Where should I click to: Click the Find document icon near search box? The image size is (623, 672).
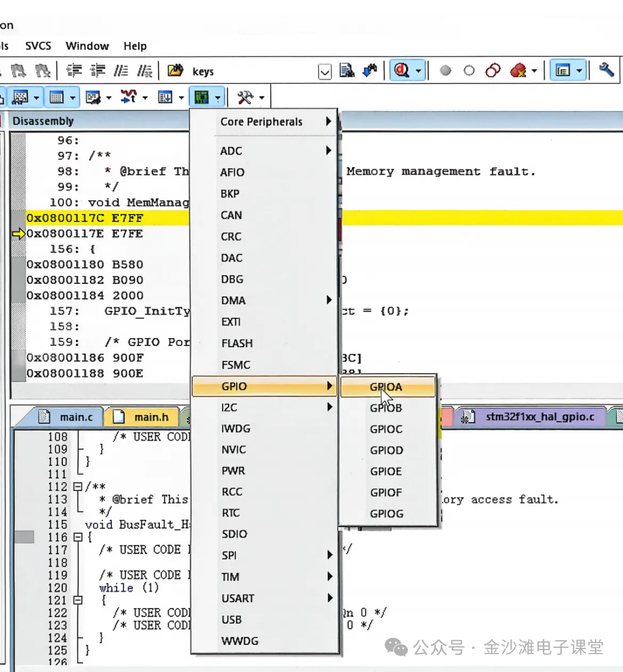[347, 70]
